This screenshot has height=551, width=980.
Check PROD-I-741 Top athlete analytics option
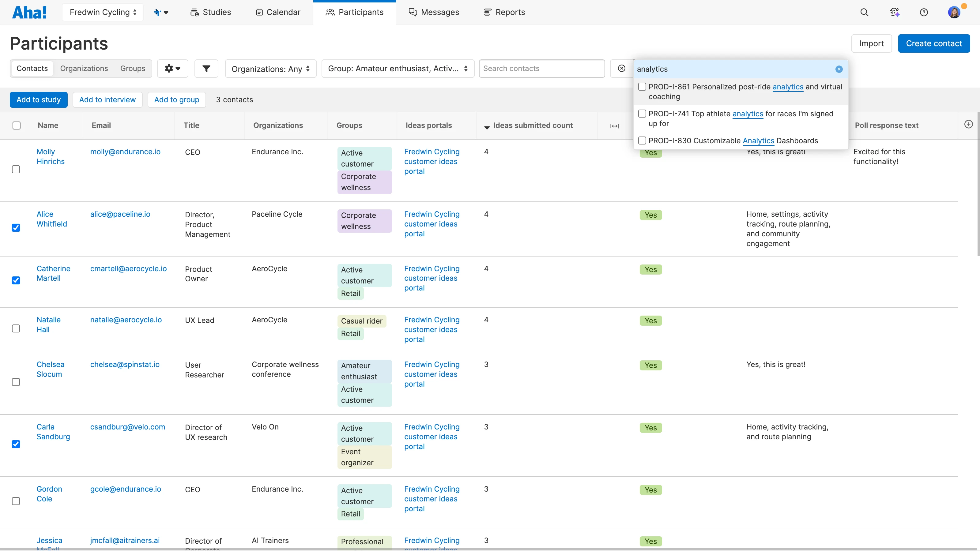point(642,113)
